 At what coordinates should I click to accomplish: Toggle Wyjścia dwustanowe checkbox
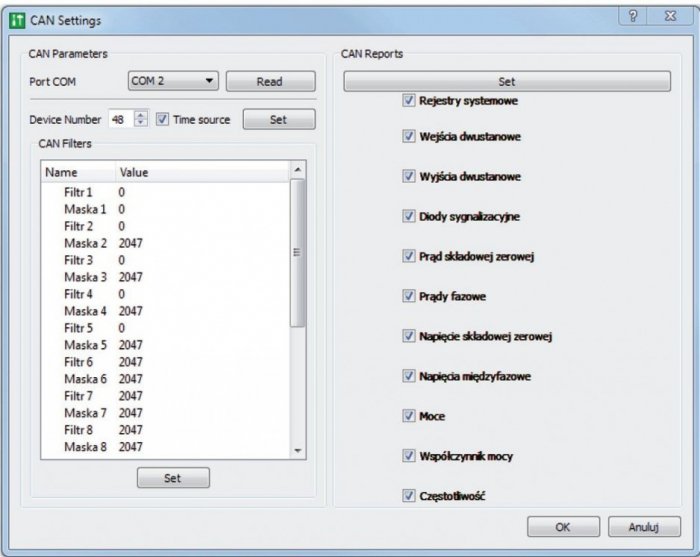tap(408, 176)
